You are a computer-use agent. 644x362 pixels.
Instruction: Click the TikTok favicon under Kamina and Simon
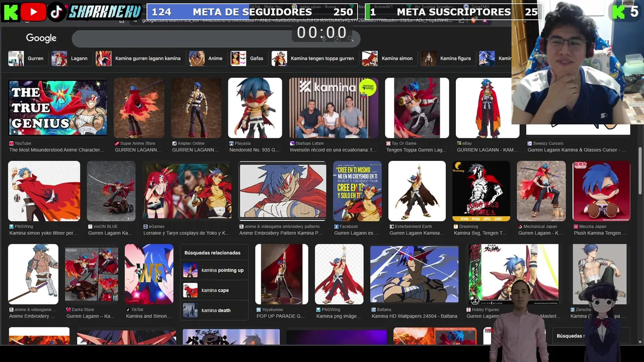tap(128, 310)
